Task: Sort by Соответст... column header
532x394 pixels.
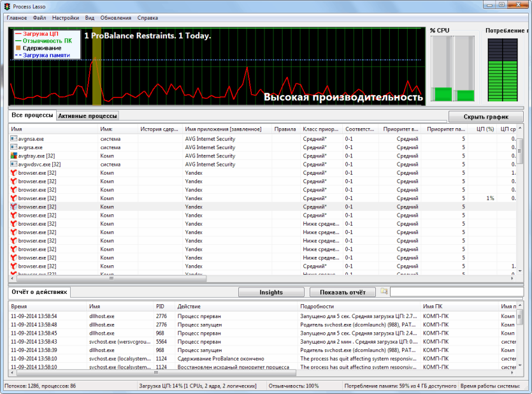Action: (x=359, y=129)
